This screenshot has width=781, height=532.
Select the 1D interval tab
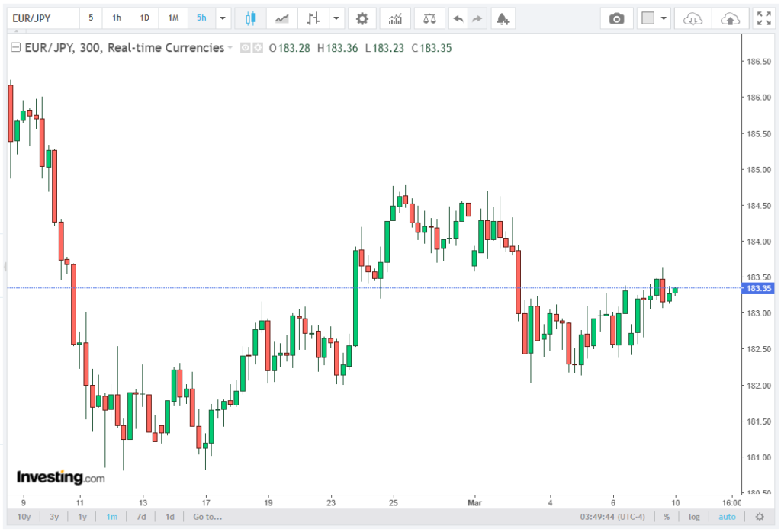[145, 18]
